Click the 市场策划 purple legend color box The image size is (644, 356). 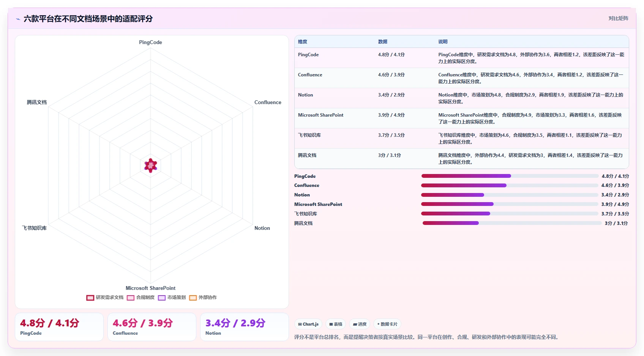(x=162, y=298)
